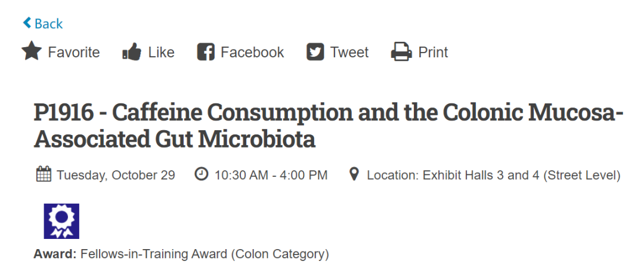Toggle the Like label
The width and height of the screenshot is (644, 270).
(x=161, y=53)
